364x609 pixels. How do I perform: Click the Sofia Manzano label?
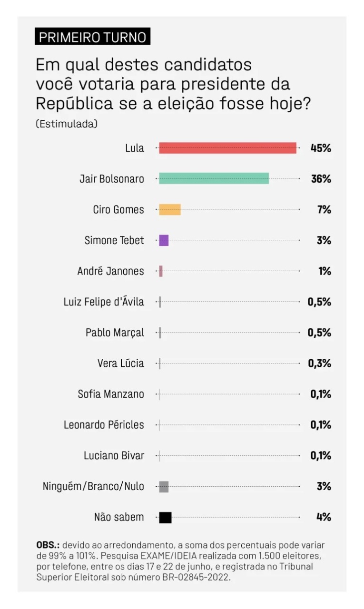click(111, 394)
